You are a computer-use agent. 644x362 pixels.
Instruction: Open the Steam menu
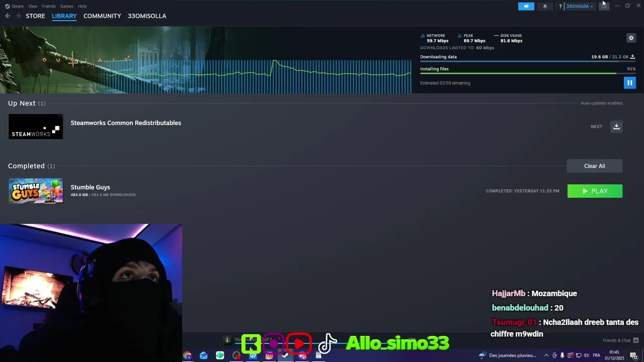(x=18, y=6)
